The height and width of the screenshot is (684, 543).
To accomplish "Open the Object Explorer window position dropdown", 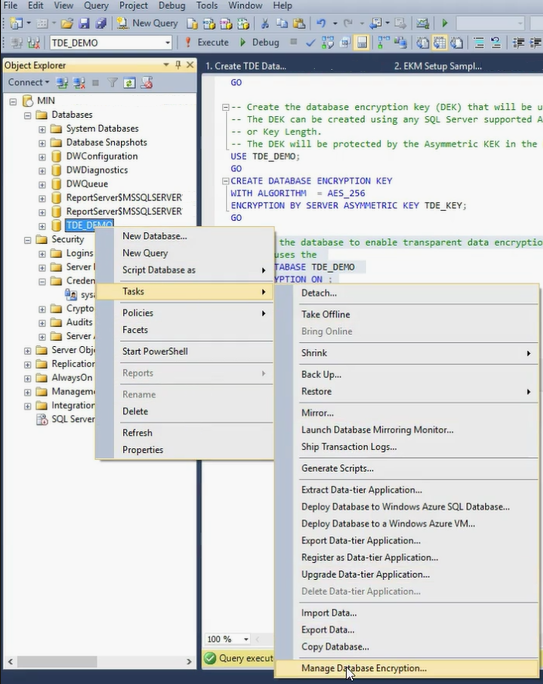I will tap(166, 65).
